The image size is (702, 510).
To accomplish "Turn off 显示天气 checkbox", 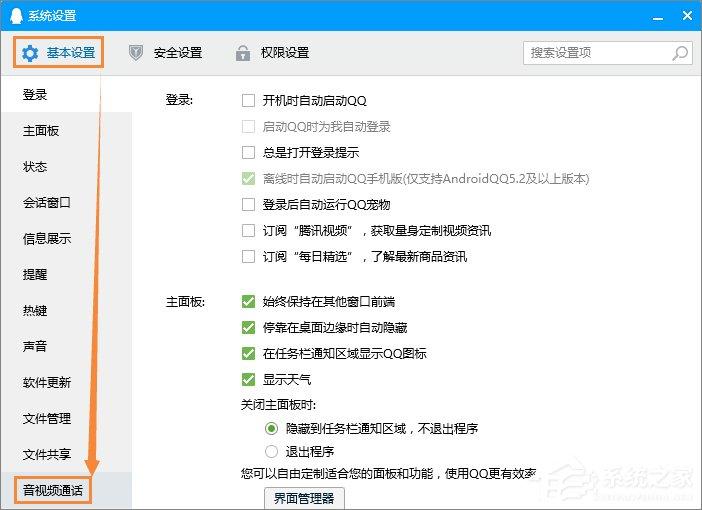I will pyautogui.click(x=248, y=379).
